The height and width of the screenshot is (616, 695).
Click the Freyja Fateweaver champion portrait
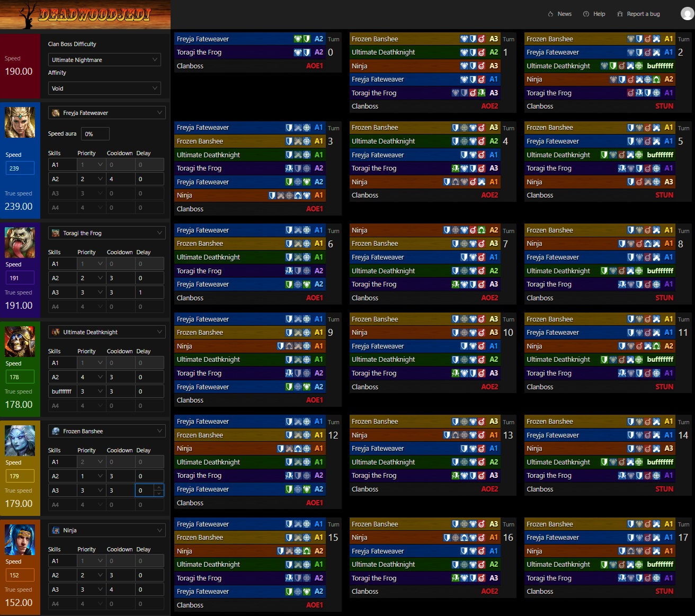point(20,122)
